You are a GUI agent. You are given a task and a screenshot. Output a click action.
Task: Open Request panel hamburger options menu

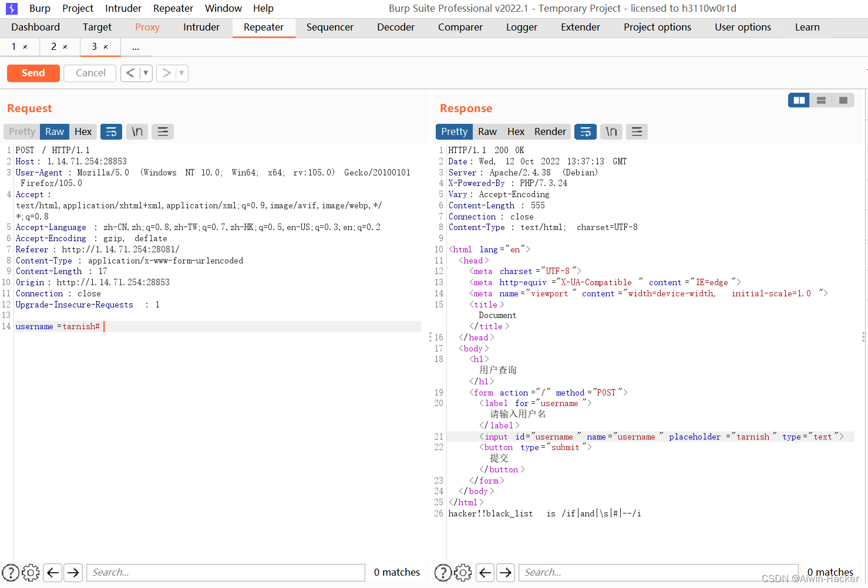[163, 131]
